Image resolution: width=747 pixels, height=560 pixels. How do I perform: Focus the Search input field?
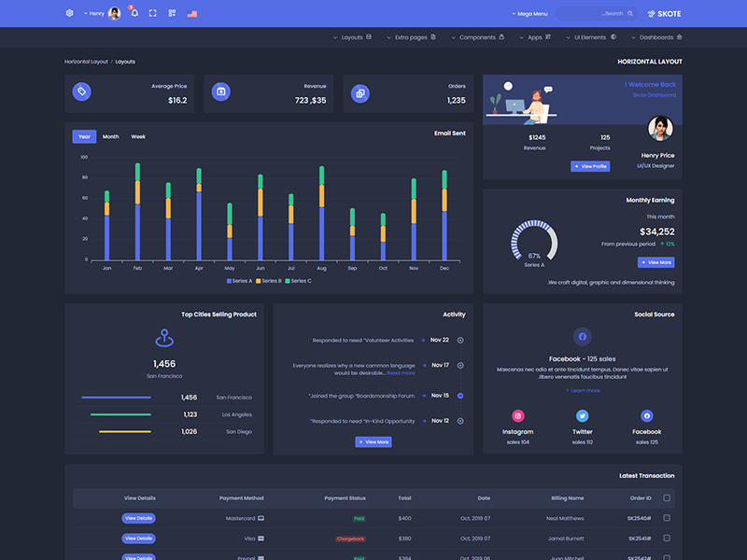(596, 14)
